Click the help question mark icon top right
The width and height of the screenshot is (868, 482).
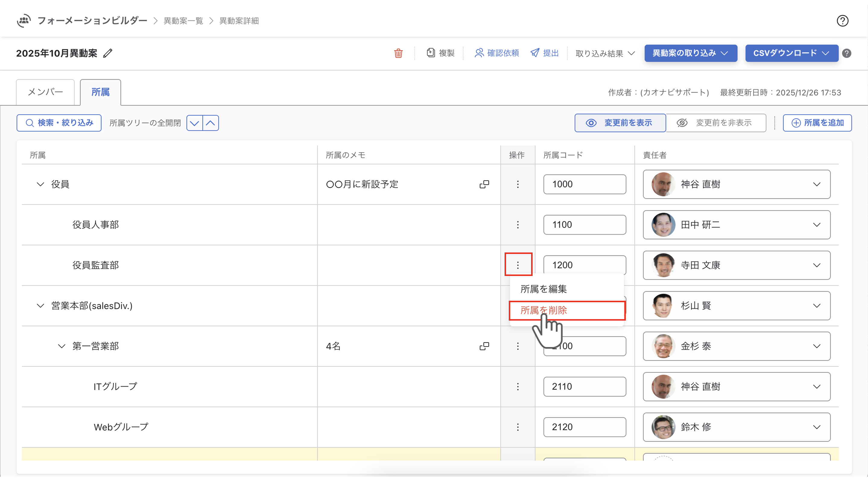click(x=842, y=21)
